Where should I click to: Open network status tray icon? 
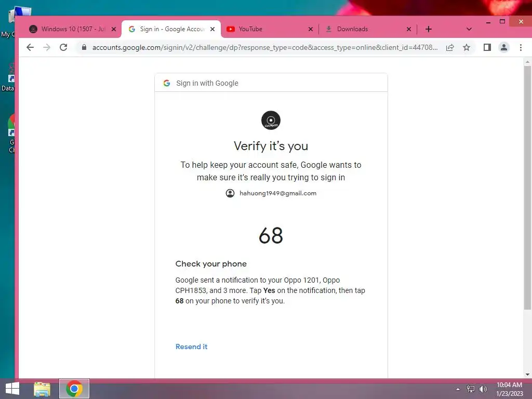pos(471,389)
